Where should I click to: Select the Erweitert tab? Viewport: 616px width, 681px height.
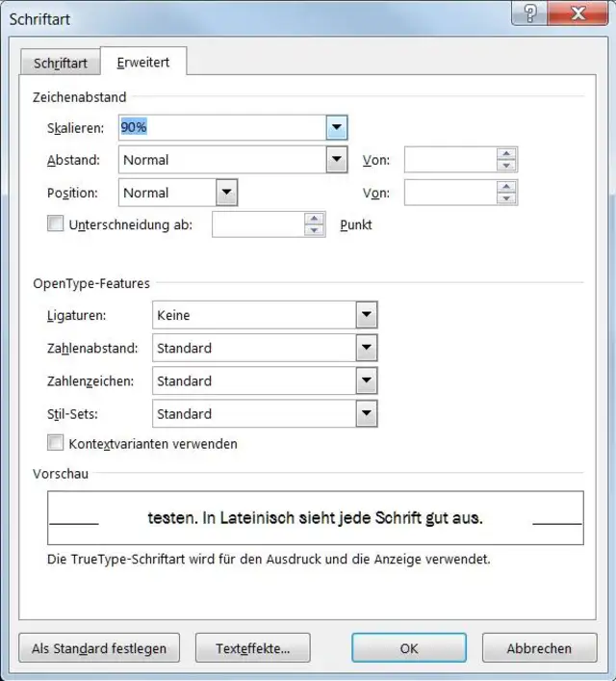tap(143, 63)
